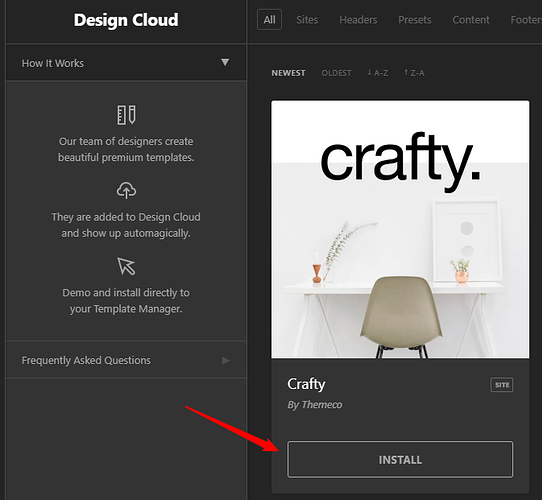The height and width of the screenshot is (500, 542).
Task: Open the Headers tab
Action: click(x=358, y=20)
